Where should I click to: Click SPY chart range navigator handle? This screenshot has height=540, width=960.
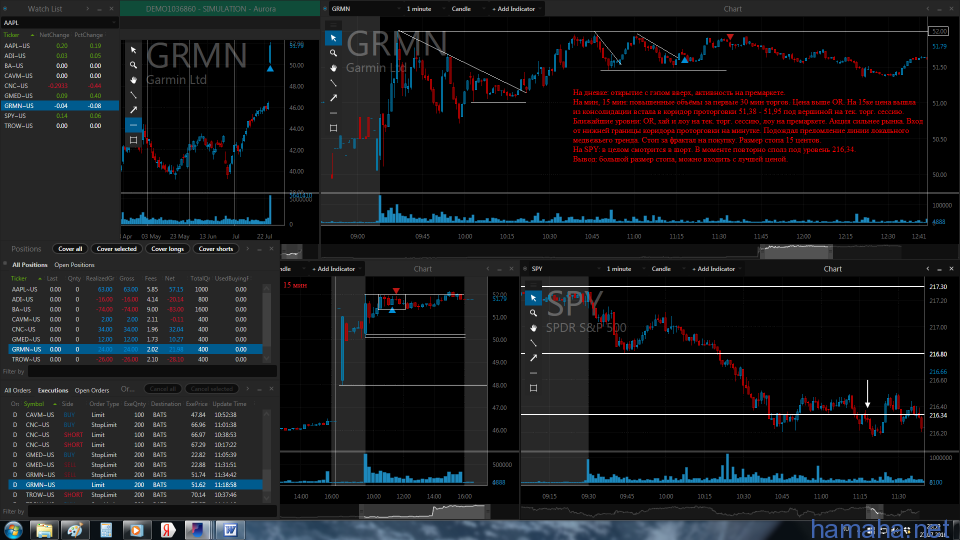(874, 511)
